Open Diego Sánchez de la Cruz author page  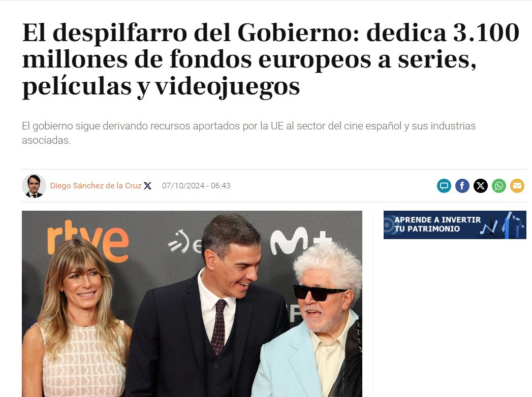(96, 186)
